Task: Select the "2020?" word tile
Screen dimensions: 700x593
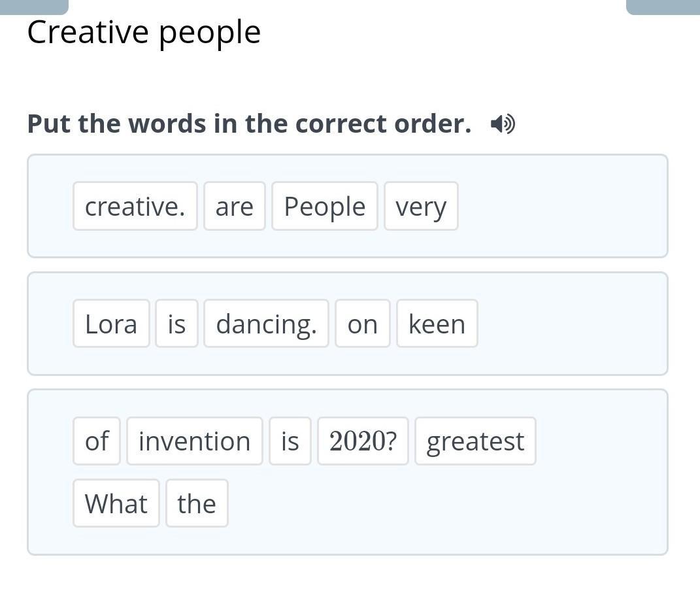Action: tap(363, 441)
